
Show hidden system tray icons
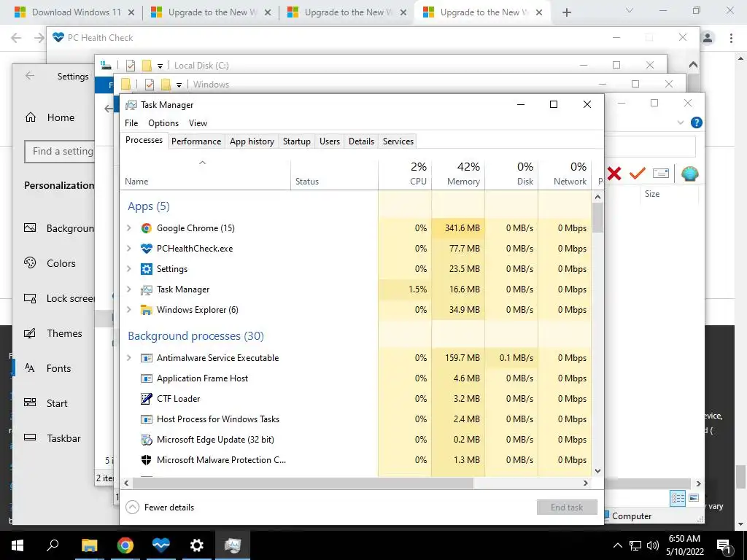click(x=617, y=545)
